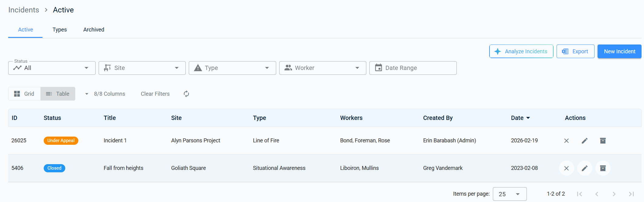Open the Status filter dropdown
Viewport: 644px width, 202px height.
pyautogui.click(x=52, y=68)
